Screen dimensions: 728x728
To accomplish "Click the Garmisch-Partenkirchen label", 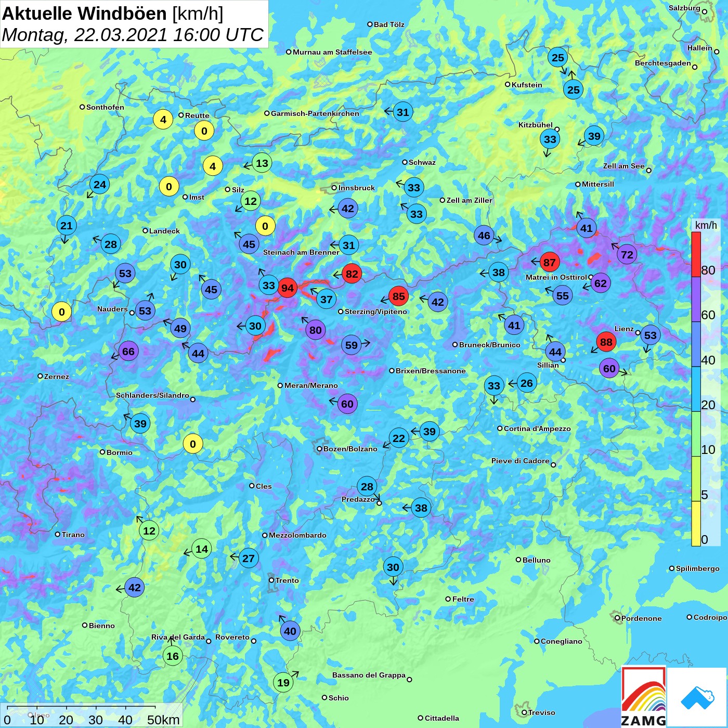I will coord(315,113).
